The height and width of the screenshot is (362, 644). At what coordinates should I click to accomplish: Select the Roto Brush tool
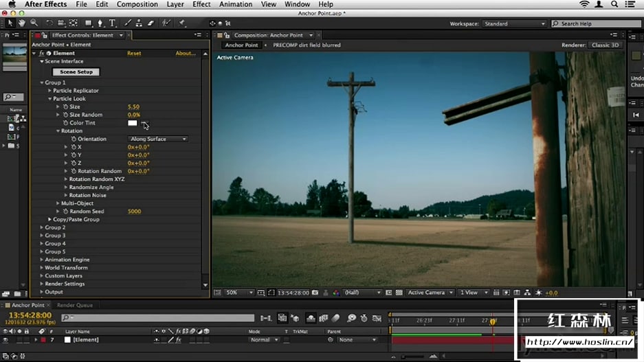166,23
